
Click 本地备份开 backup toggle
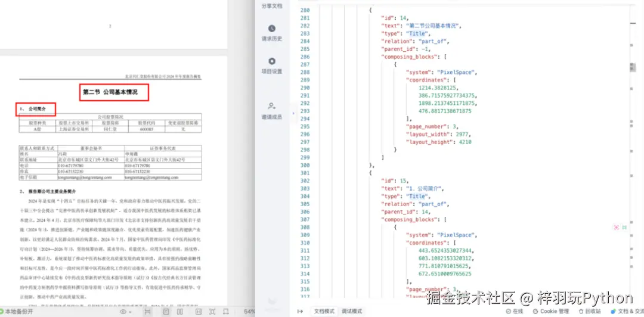click(x=17, y=312)
